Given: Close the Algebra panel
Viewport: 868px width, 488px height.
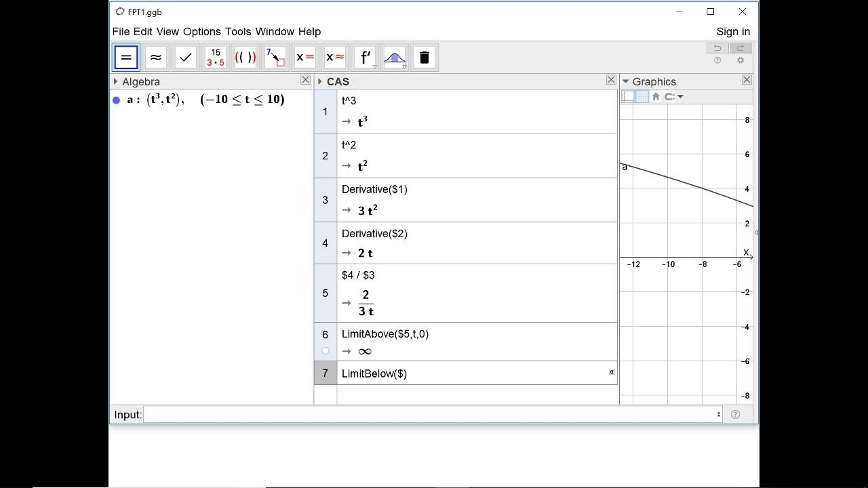Looking at the screenshot, I should (305, 80).
